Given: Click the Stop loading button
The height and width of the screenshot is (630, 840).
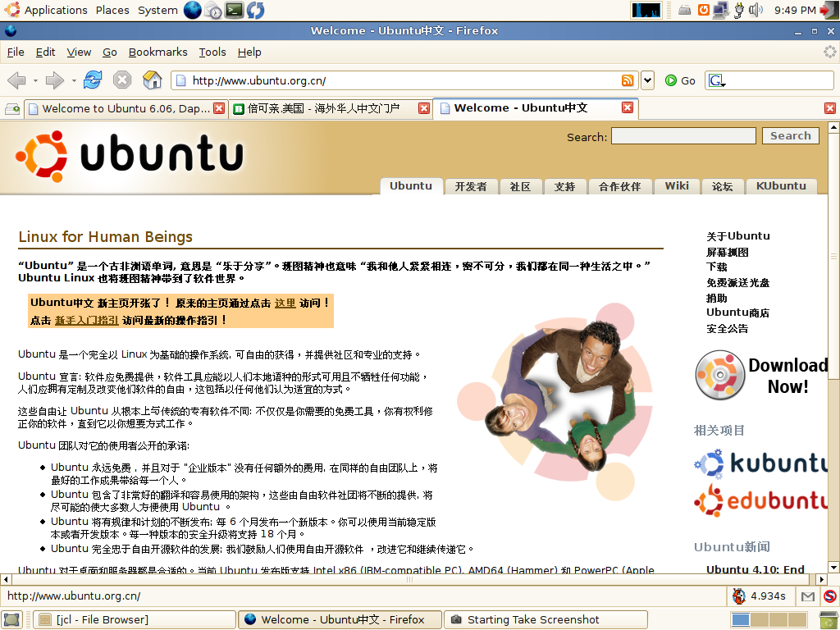Looking at the screenshot, I should pos(122,80).
